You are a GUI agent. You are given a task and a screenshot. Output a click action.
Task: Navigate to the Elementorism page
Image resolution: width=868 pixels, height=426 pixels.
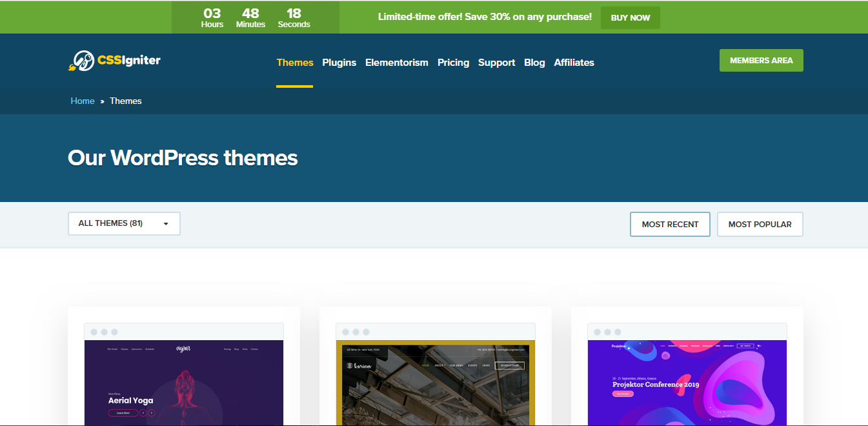[x=397, y=63]
